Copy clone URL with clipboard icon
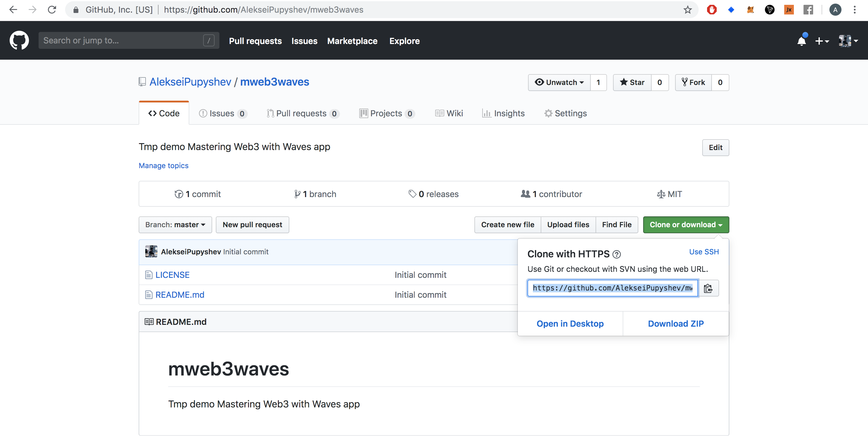 [x=708, y=288]
